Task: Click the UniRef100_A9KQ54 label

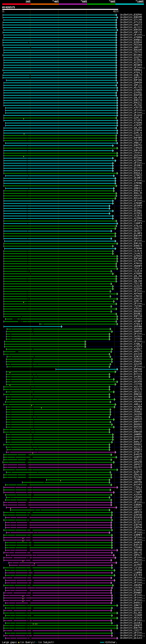Action: click(131, 585)
